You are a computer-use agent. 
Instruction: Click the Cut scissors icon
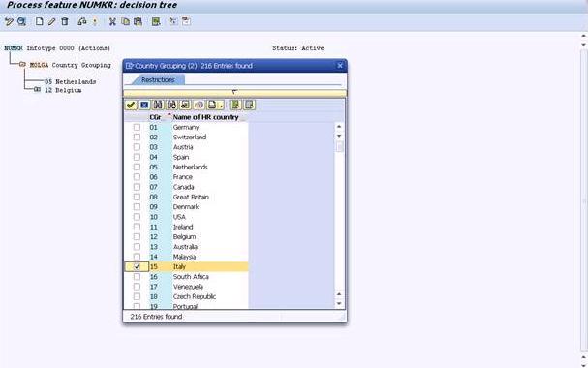112,21
